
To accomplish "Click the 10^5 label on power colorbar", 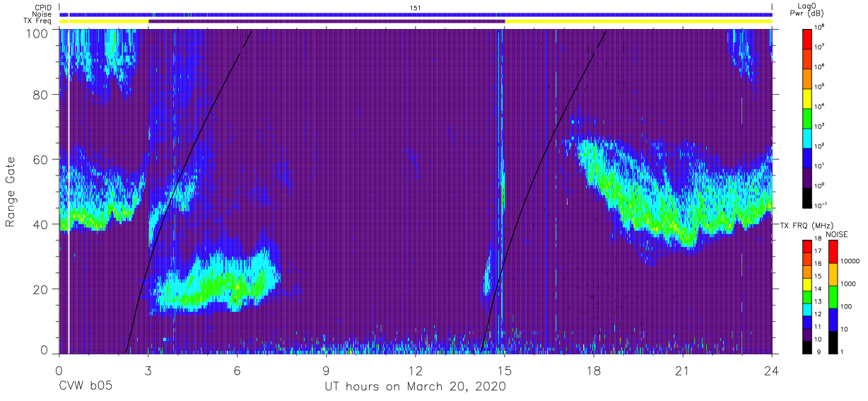I will coord(820,86).
